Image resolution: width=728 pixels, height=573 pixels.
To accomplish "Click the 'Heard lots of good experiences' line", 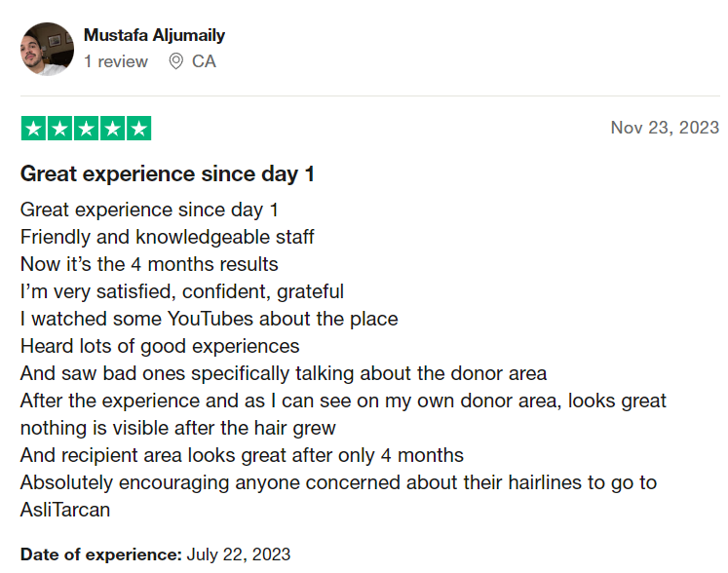I will [160, 346].
